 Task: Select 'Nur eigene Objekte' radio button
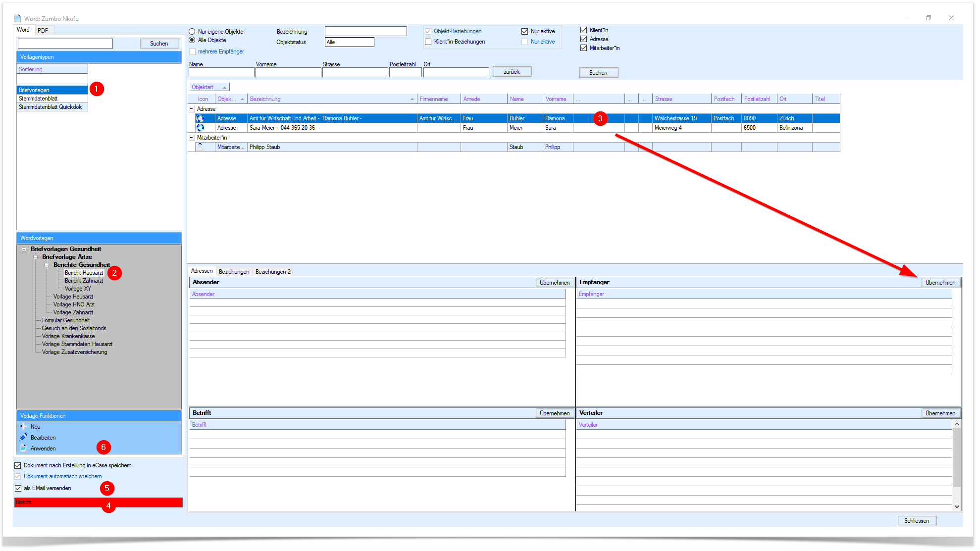(x=192, y=32)
